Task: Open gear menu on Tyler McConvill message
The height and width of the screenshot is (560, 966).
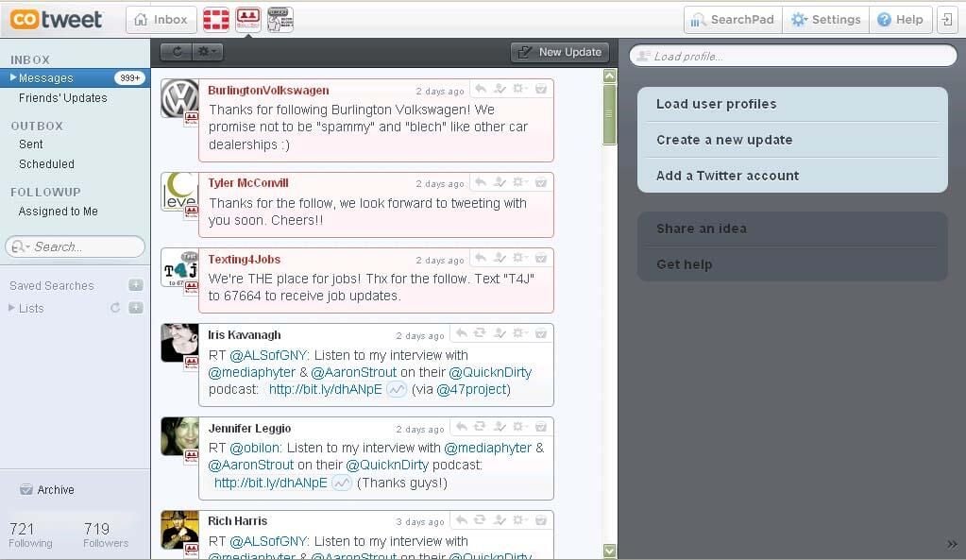Action: pos(520,182)
